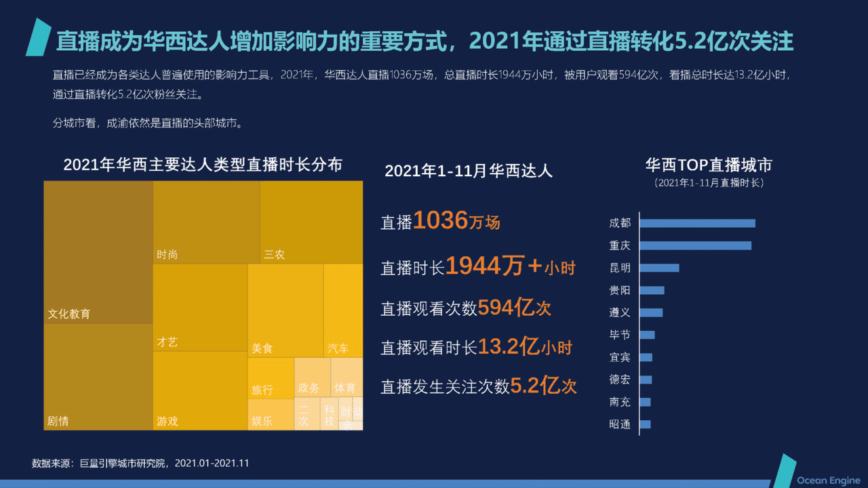
Task: Click the cyan slash mark beside the title
Action: coord(38,37)
